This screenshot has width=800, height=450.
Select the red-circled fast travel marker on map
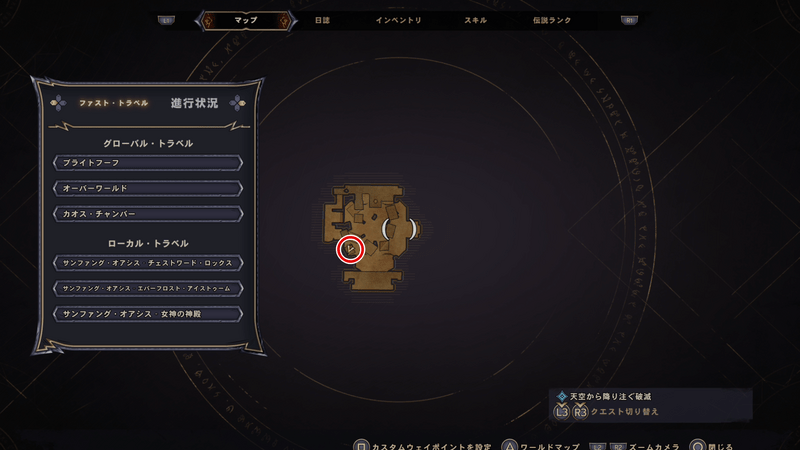pos(351,249)
